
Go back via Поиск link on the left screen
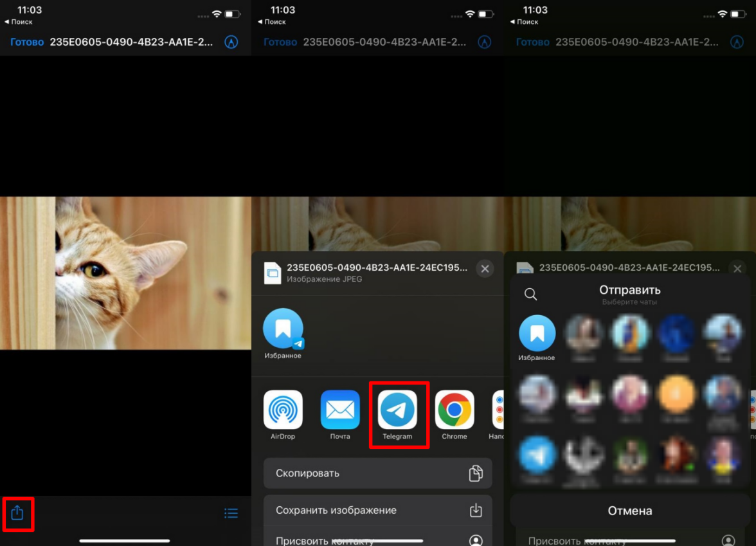point(19,22)
